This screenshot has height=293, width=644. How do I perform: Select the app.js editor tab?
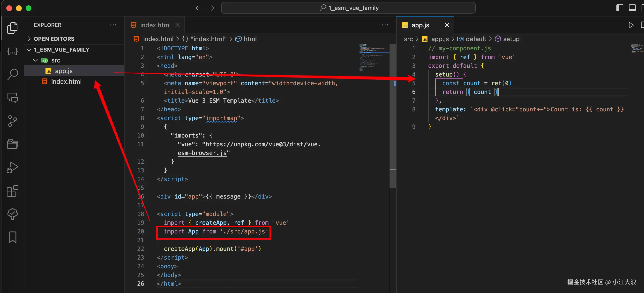pos(420,25)
